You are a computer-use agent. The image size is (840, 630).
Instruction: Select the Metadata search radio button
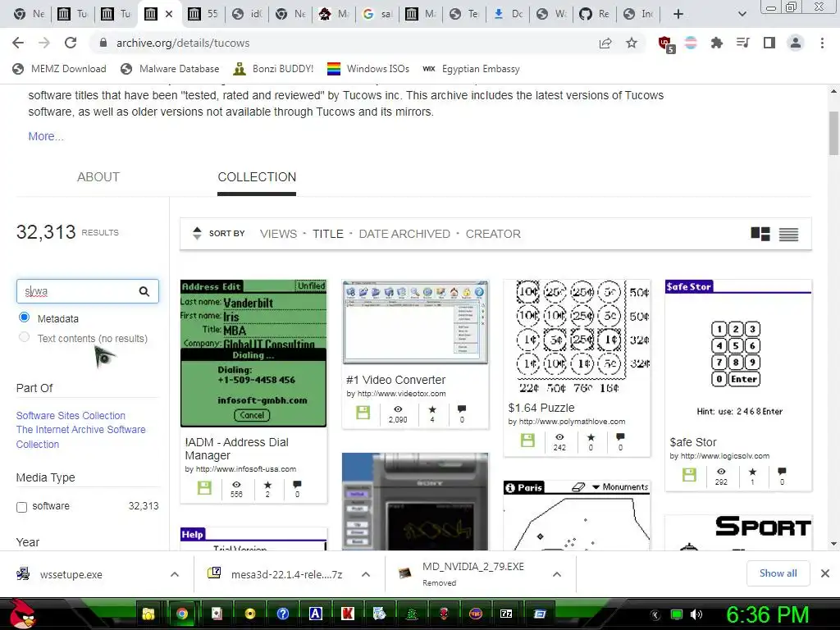click(24, 317)
